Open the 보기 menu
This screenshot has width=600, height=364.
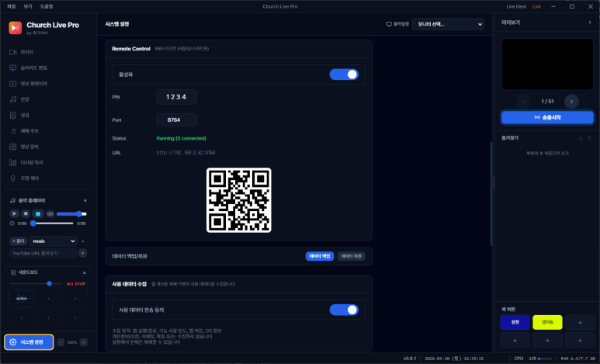point(28,6)
